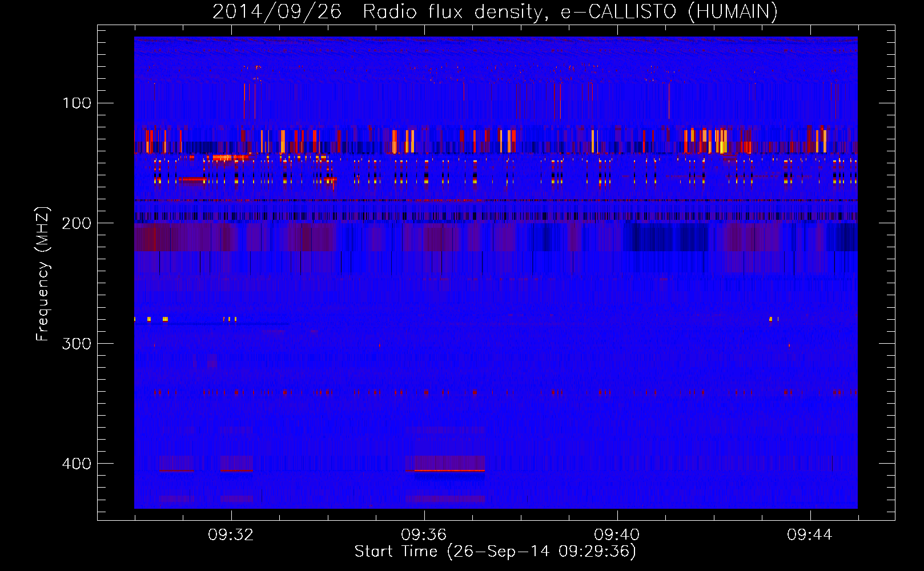Click the "Frequency (MHZ)" axis label
The image size is (924, 571).
(42, 274)
